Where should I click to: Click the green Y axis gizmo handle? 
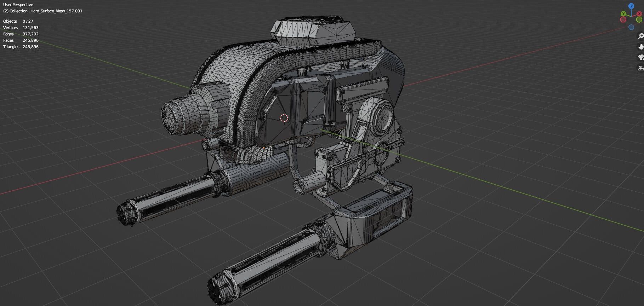tap(623, 13)
